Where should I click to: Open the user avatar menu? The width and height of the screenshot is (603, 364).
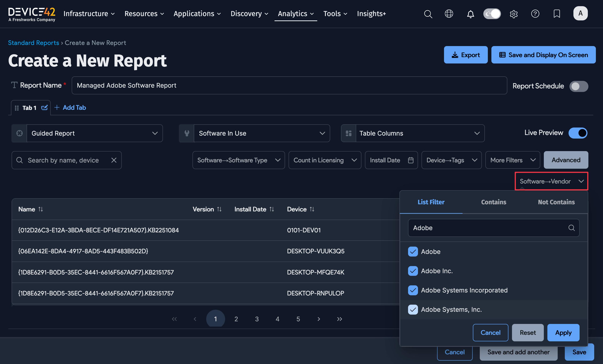point(581,13)
